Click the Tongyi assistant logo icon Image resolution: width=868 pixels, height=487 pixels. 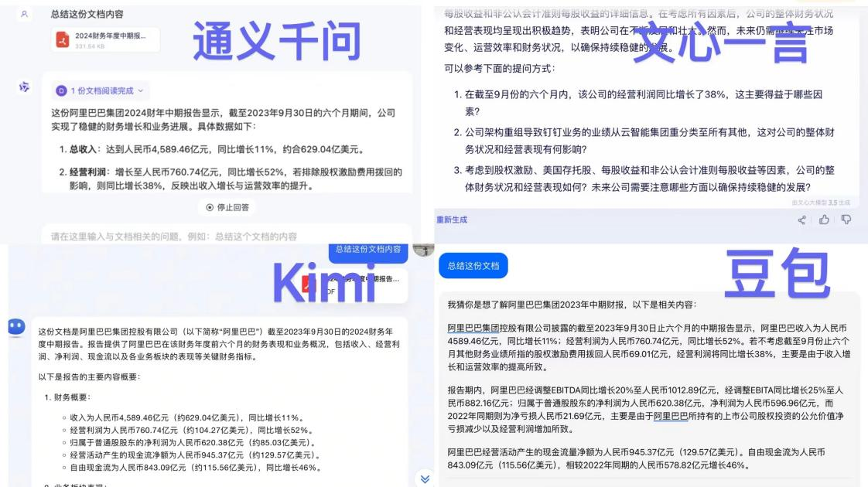pos(24,87)
